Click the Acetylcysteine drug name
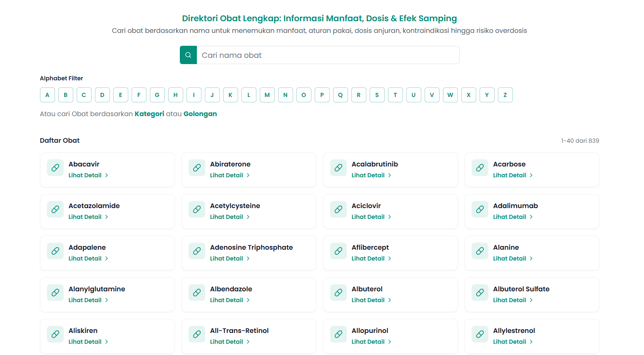Screen dimensions: 644x355 (x=235, y=206)
